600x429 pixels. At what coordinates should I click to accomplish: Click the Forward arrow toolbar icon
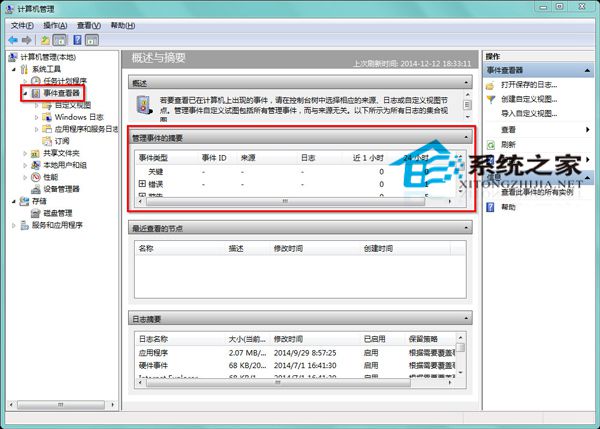26,40
